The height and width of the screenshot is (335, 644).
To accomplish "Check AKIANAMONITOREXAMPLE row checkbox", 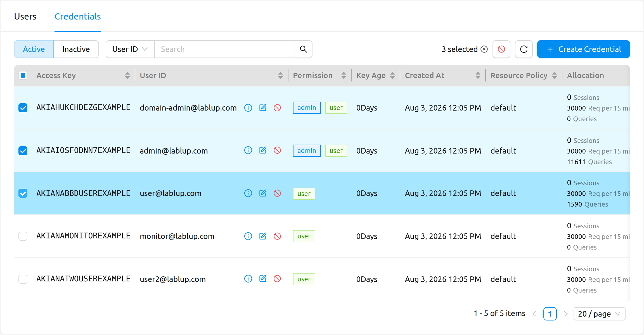I will coord(23,236).
